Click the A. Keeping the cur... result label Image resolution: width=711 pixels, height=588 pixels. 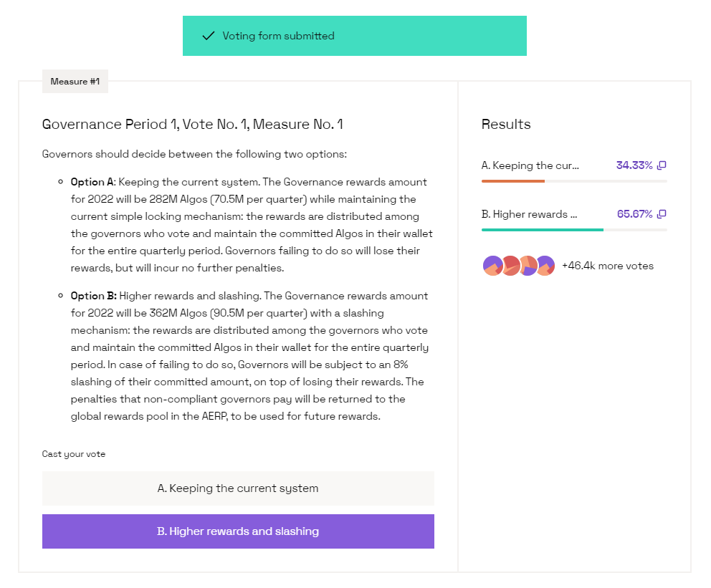(x=530, y=165)
